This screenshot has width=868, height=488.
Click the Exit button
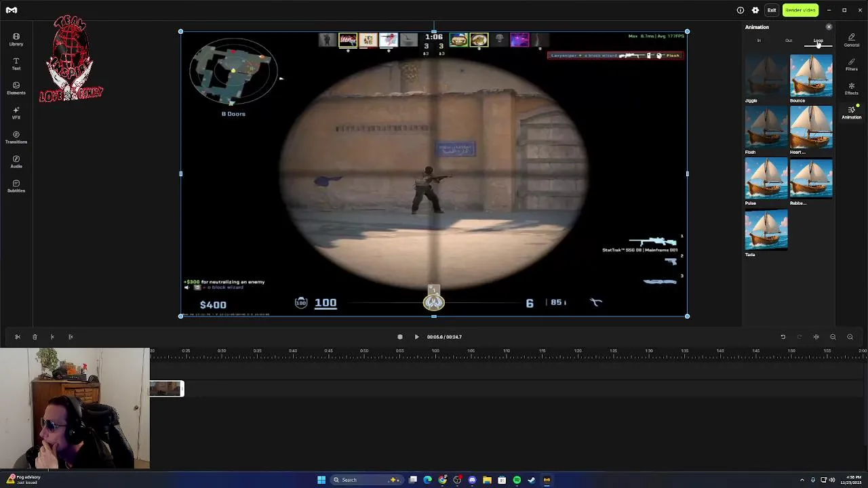coord(772,10)
